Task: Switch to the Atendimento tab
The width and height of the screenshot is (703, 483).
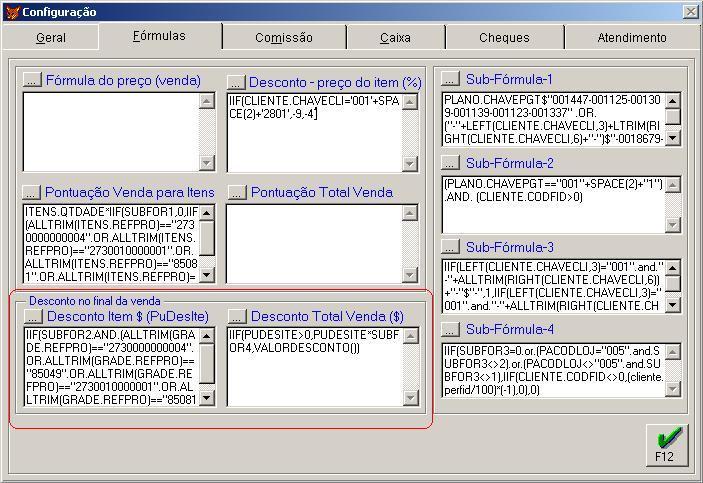Action: click(x=632, y=37)
